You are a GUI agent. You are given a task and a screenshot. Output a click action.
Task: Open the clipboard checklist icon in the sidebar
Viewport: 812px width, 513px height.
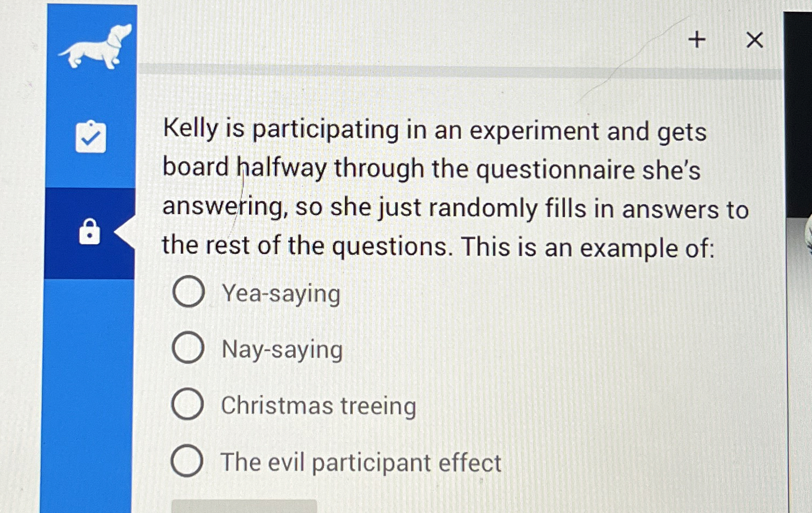pyautogui.click(x=91, y=137)
